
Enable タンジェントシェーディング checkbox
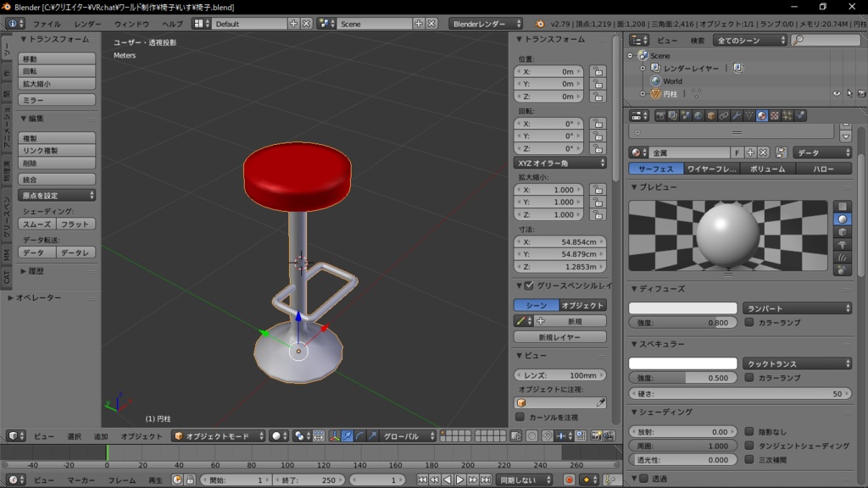(749, 445)
